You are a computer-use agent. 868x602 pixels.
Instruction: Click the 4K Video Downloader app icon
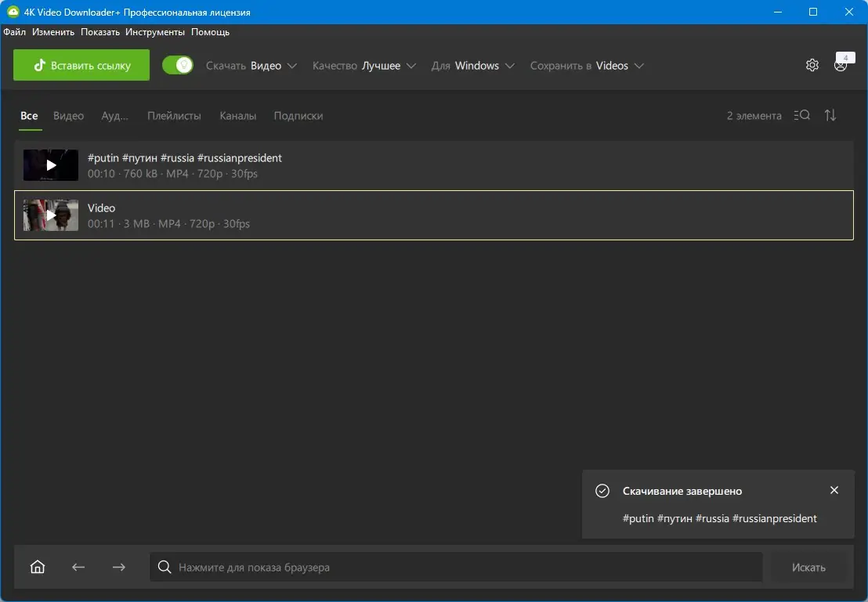pos(13,12)
